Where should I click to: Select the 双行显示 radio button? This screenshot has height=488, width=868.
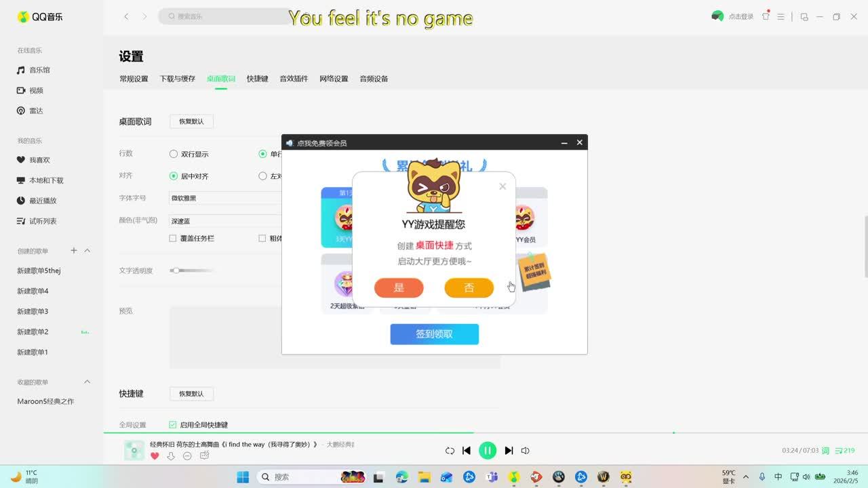[174, 154]
